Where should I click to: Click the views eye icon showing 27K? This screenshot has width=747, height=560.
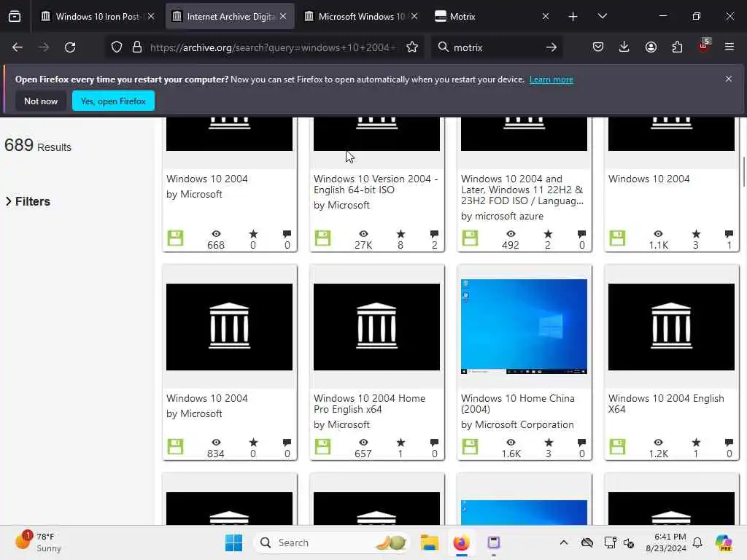tap(363, 234)
